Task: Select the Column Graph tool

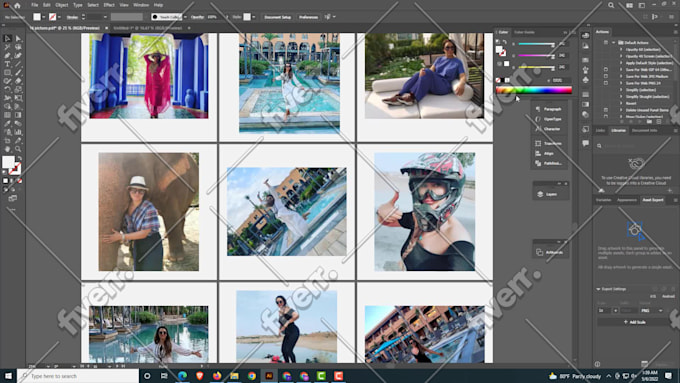Action: coord(18,132)
